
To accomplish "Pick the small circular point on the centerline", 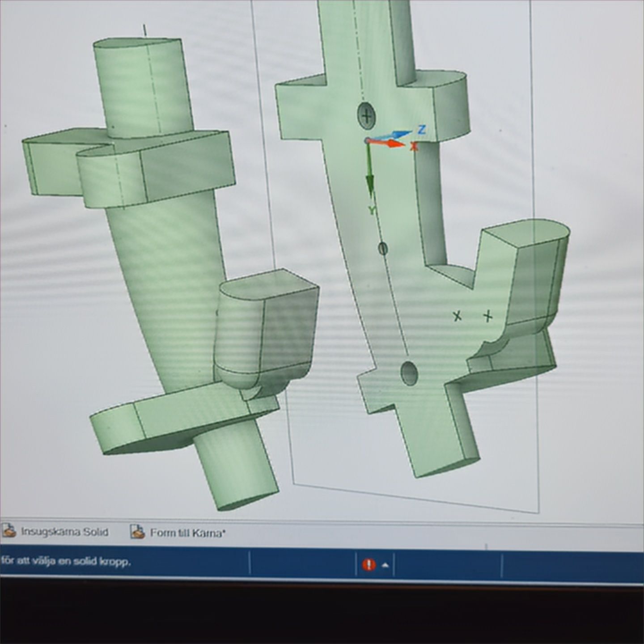I will (x=383, y=248).
